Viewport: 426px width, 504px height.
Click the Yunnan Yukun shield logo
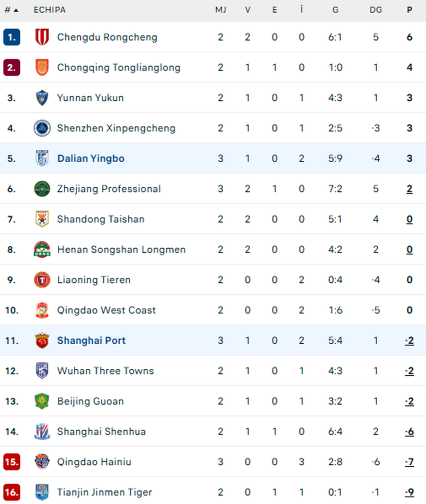point(42,98)
